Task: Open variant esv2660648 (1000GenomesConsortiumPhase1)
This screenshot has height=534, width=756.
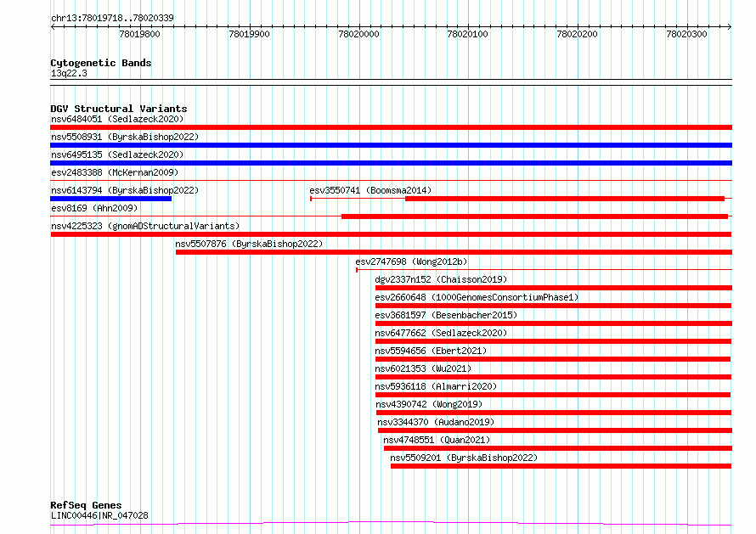Action: (477, 297)
